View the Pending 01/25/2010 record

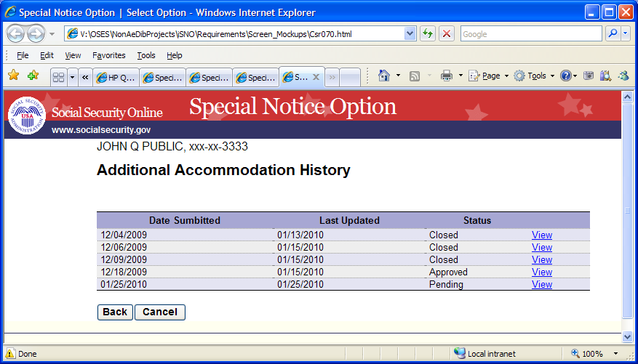coord(541,284)
